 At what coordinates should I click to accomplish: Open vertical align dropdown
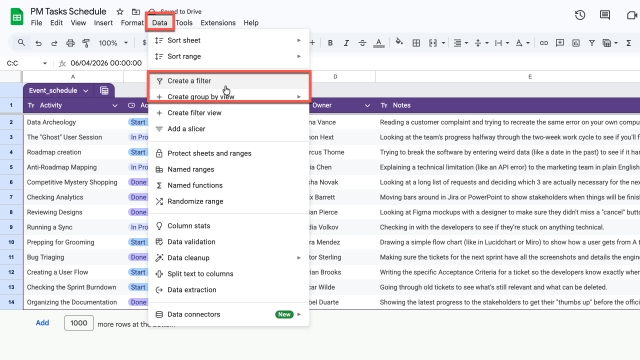481,43
